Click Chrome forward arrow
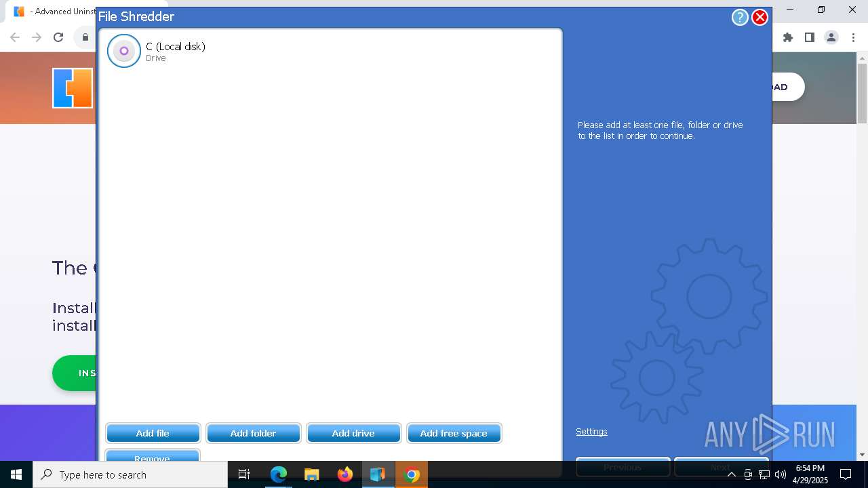This screenshot has height=488, width=868. point(37,37)
